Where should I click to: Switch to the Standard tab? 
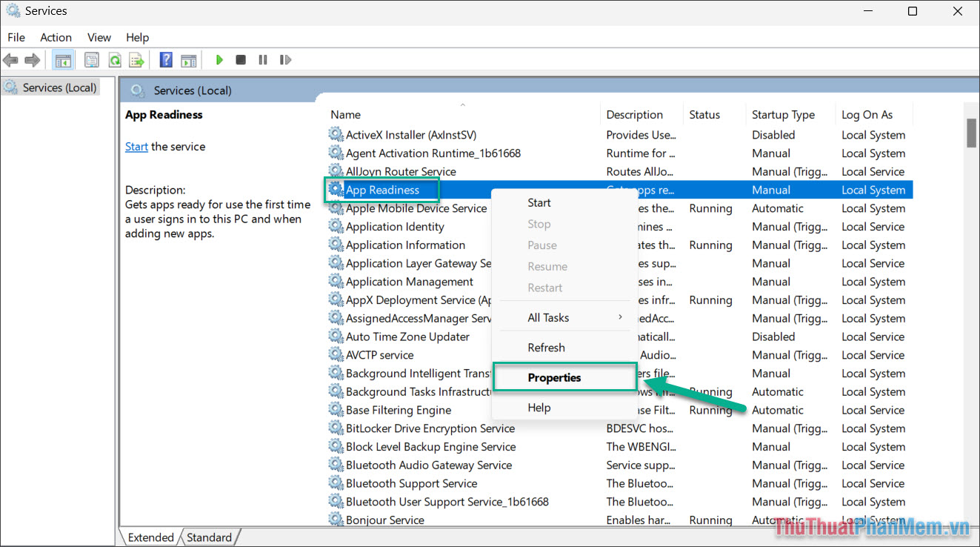pyautogui.click(x=210, y=537)
